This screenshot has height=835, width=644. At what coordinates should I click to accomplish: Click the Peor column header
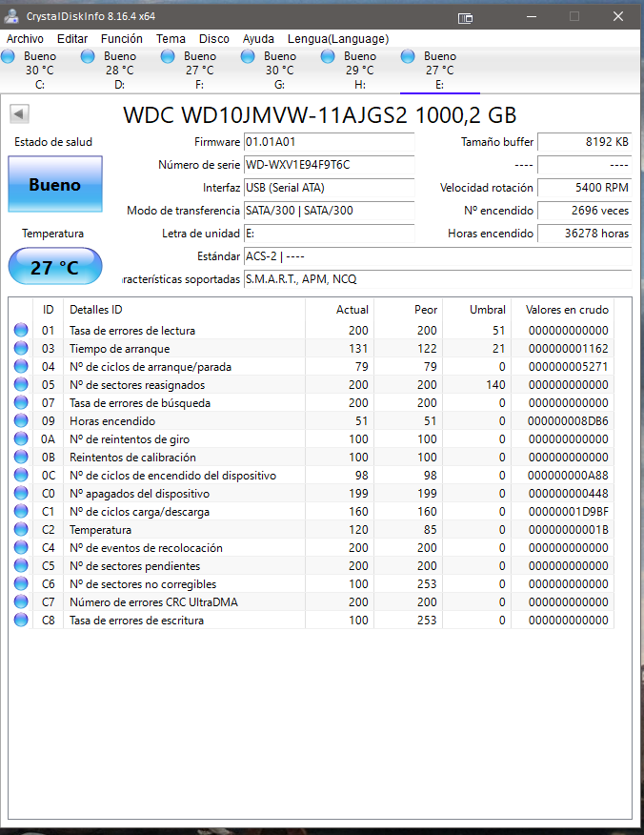[x=409, y=310]
